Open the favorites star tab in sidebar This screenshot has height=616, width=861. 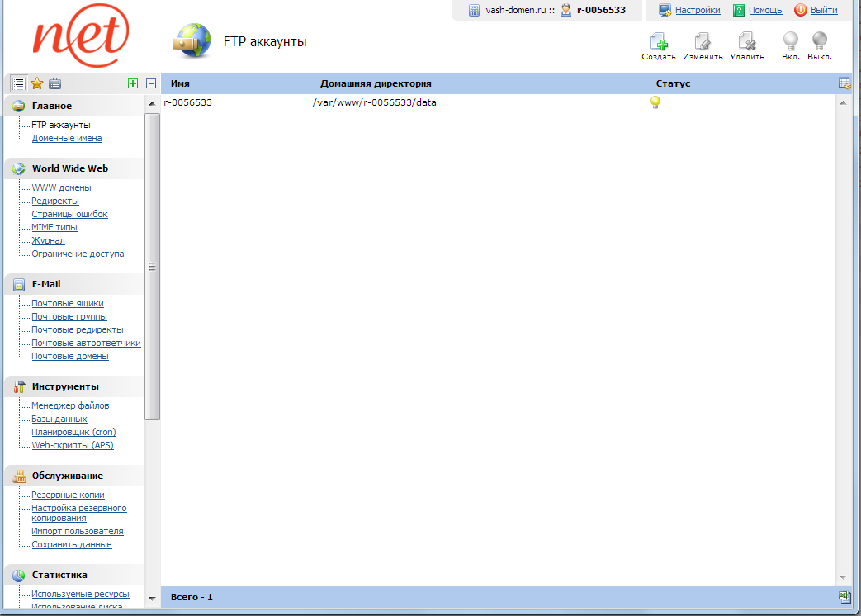pyautogui.click(x=37, y=83)
